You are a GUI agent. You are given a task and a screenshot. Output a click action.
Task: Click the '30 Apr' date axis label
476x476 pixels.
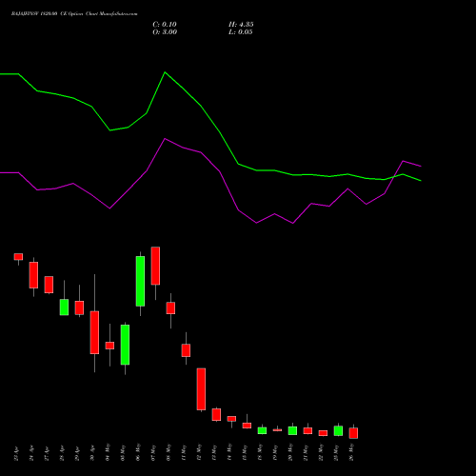(x=93, y=453)
